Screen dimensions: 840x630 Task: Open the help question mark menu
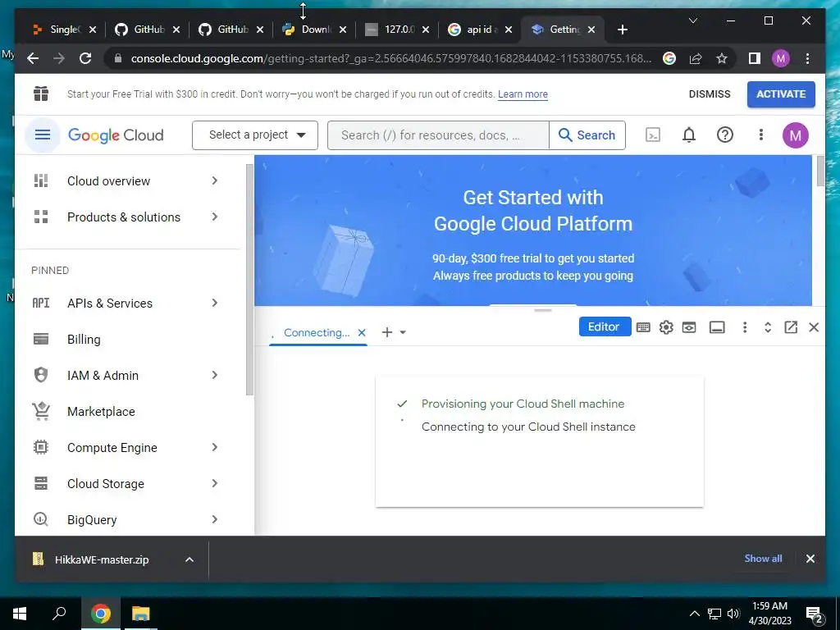pos(725,135)
